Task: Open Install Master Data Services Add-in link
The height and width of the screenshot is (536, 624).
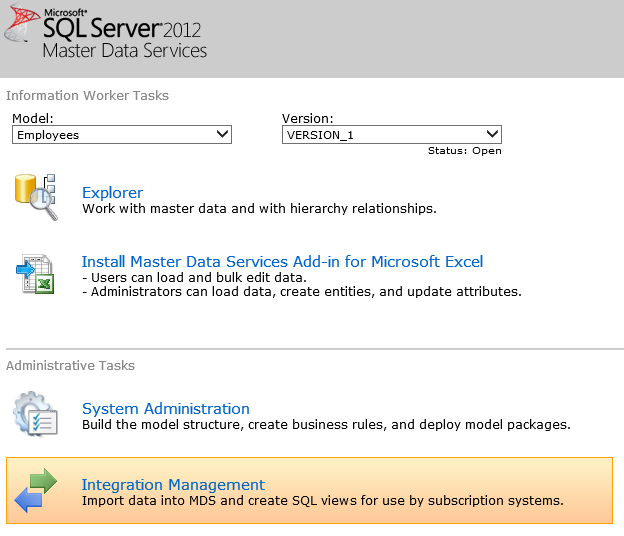Action: pyautogui.click(x=282, y=261)
